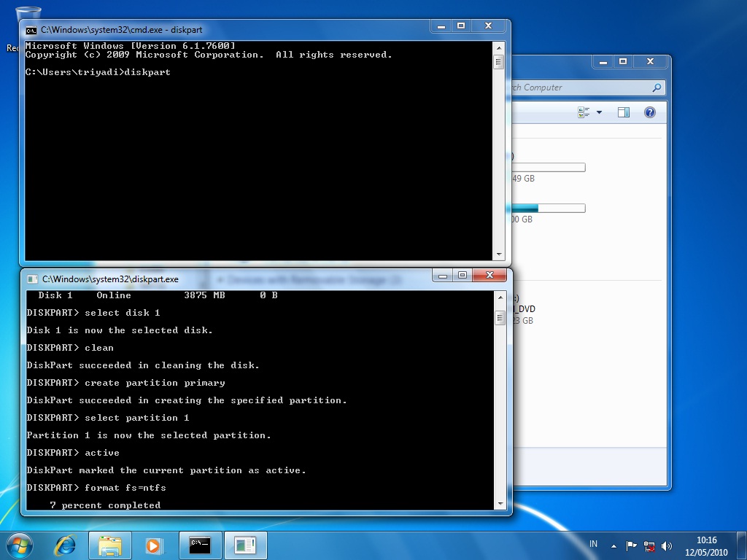Open Windows Media Player from the taskbar
The height and width of the screenshot is (560, 747).
(x=153, y=545)
